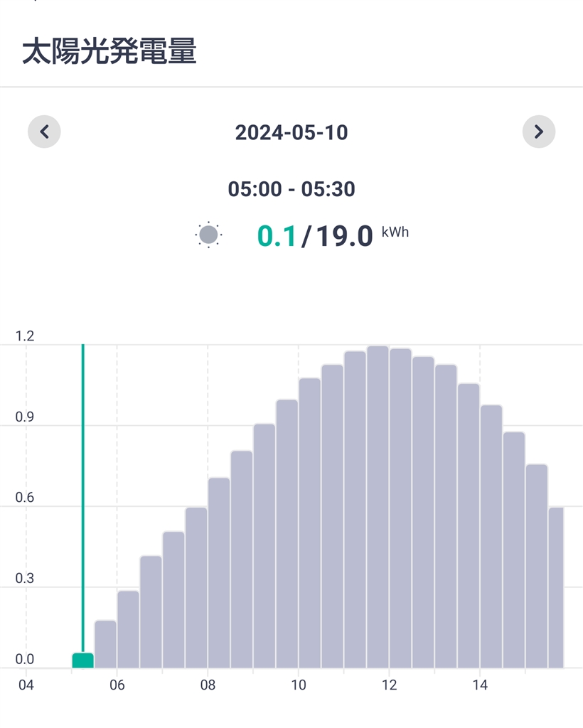Open the date 2024-05-10 picker
The image size is (583, 728).
pyautogui.click(x=291, y=132)
